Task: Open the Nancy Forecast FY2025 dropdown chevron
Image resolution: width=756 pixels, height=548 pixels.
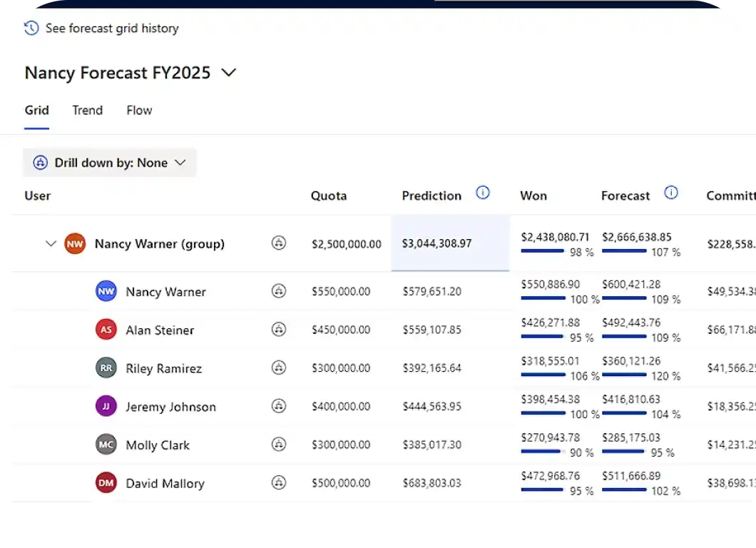Action: pyautogui.click(x=228, y=73)
